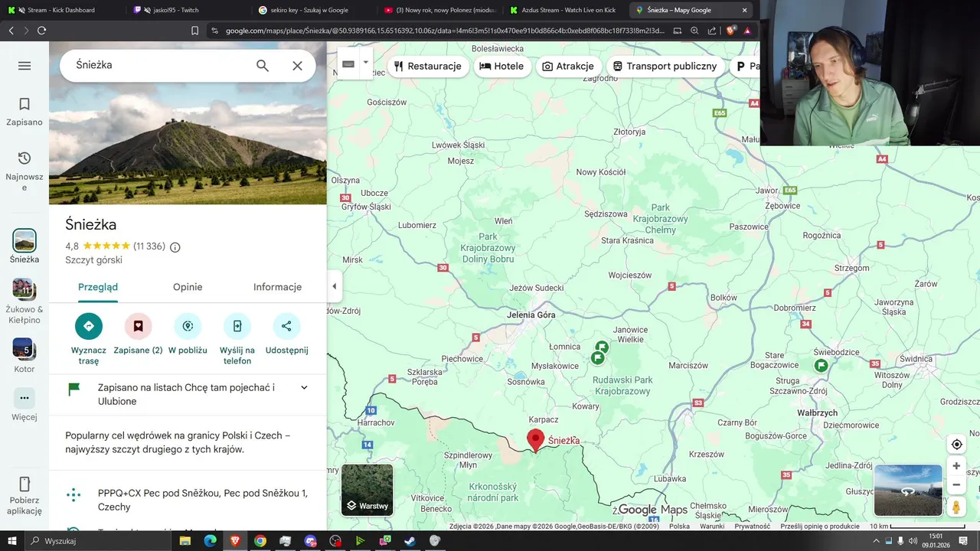The width and height of the screenshot is (980, 551).
Task: Click the Wyznacz trasę directions icon
Action: click(89, 326)
